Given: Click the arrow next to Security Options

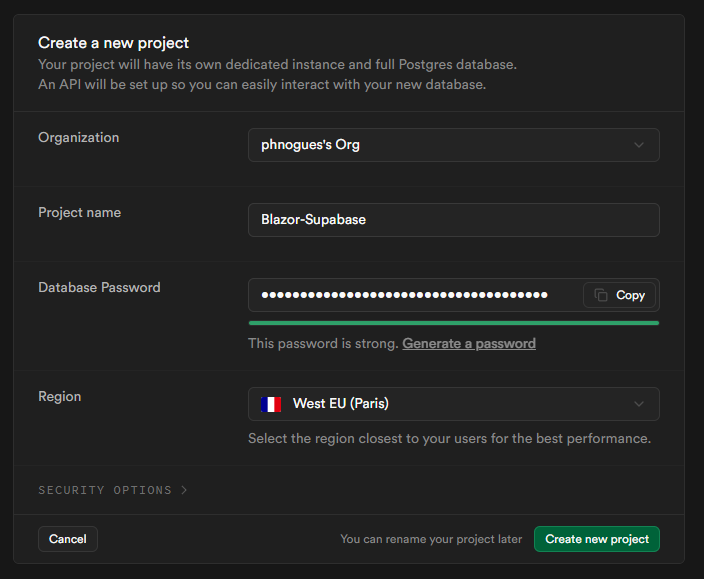Looking at the screenshot, I should 183,491.
